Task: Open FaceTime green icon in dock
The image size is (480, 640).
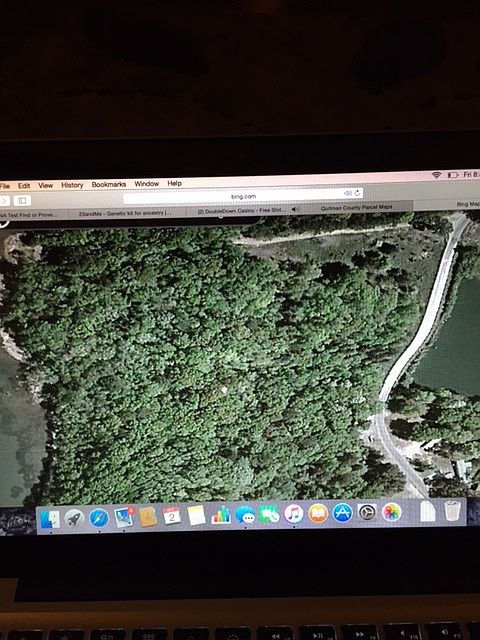Action: pyautogui.click(x=269, y=514)
